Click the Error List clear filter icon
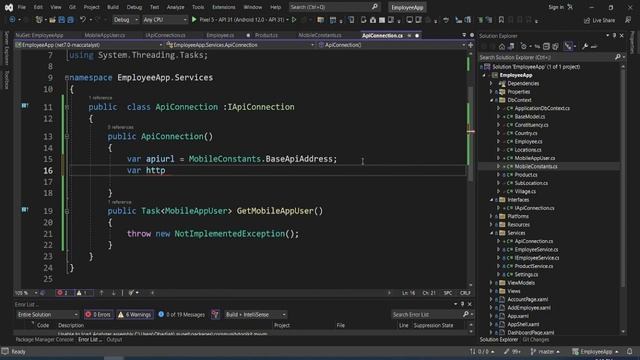This screenshot has width=640, height=360. (215, 314)
